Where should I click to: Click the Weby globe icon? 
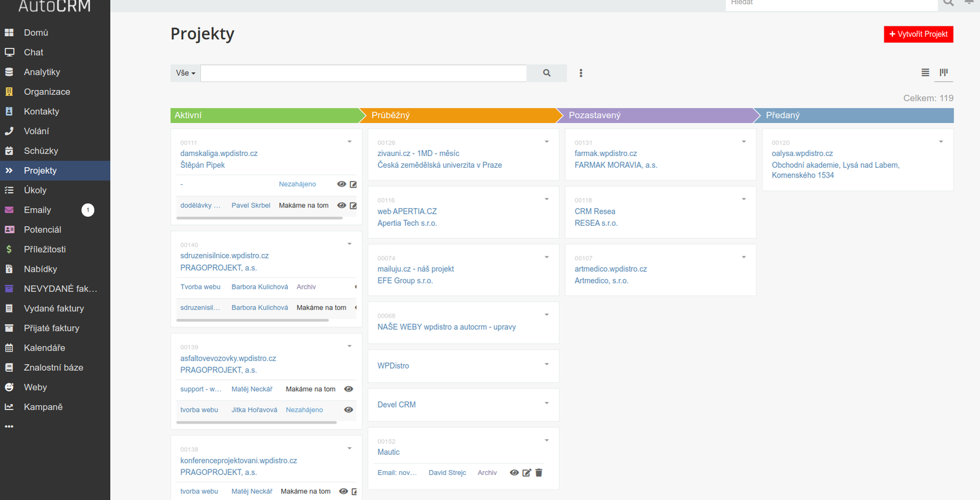point(9,387)
